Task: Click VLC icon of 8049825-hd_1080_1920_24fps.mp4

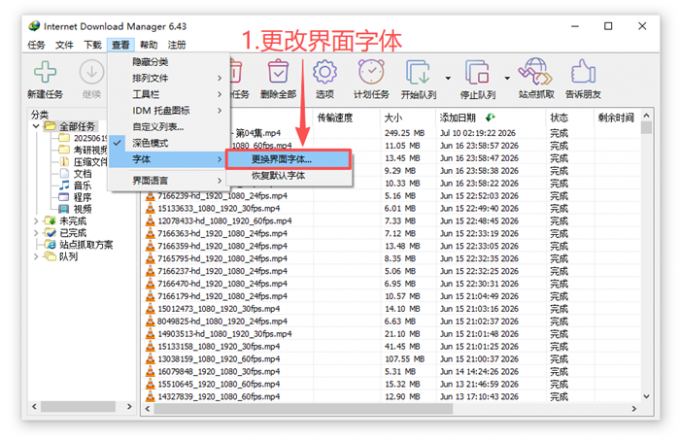Action: 150,321
